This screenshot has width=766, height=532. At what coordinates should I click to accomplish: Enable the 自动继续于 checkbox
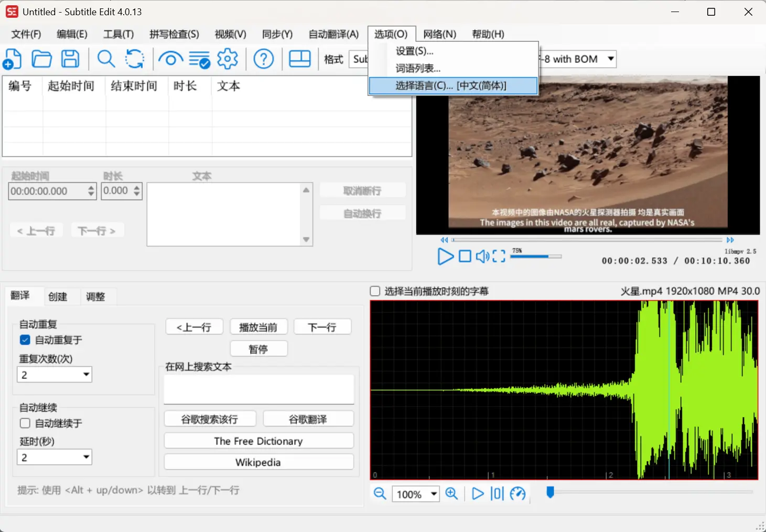25,424
